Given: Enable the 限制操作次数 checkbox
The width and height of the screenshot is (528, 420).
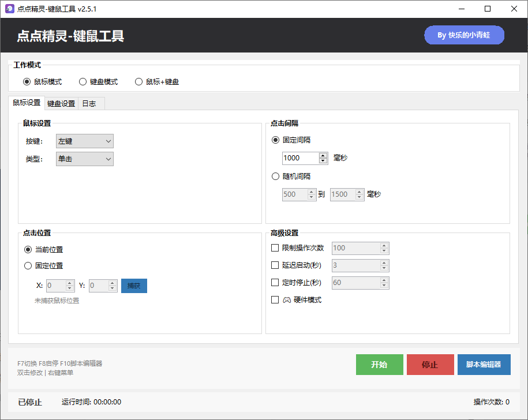Looking at the screenshot, I should coord(275,248).
